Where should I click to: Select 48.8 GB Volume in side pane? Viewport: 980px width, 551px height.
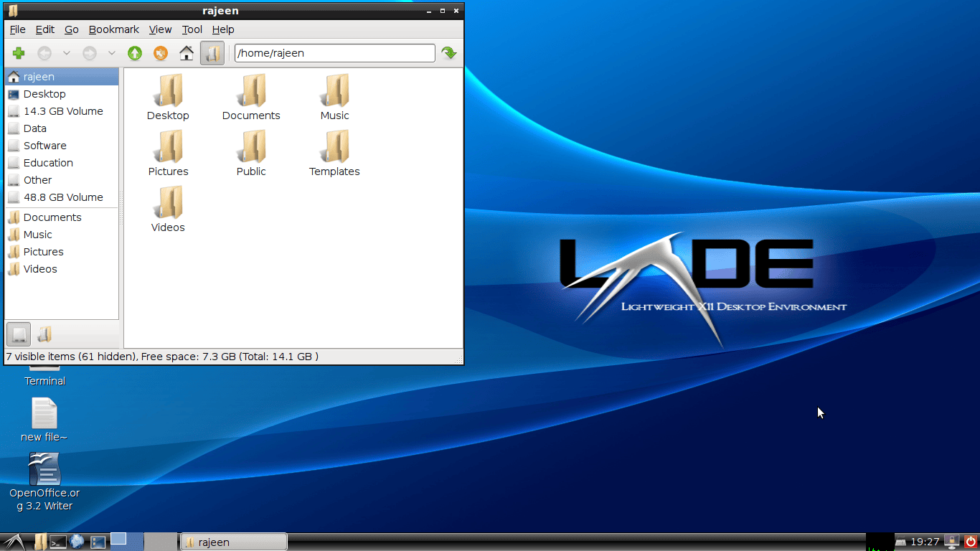click(x=62, y=197)
